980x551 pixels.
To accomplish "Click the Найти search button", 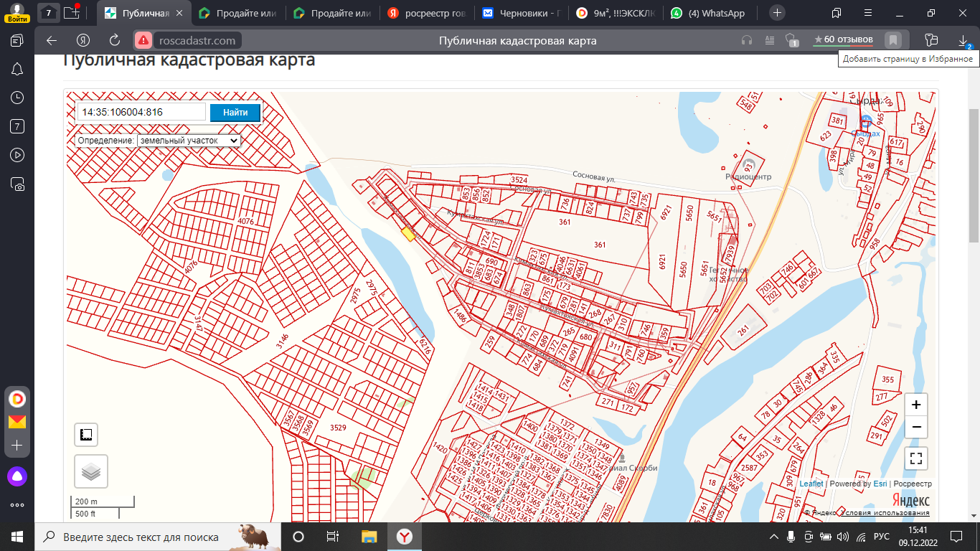I will (235, 112).
